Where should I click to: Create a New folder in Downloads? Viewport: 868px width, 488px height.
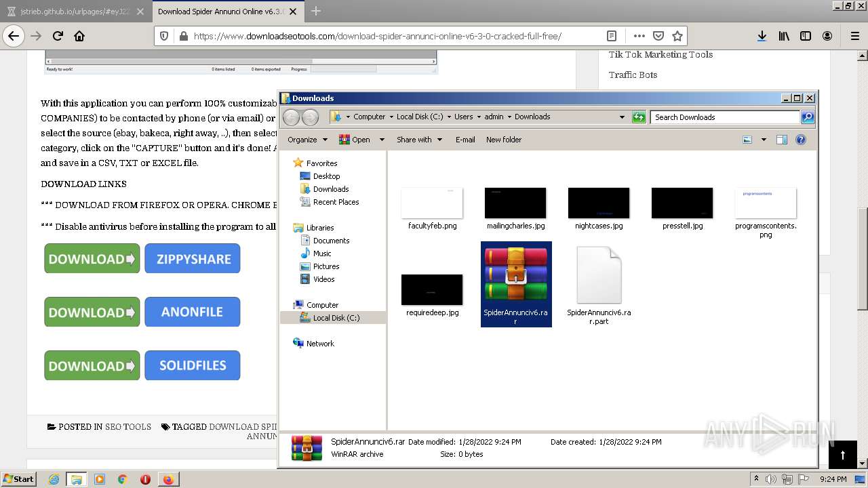click(504, 140)
